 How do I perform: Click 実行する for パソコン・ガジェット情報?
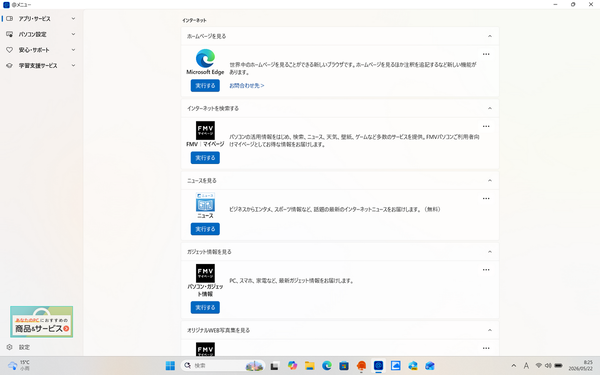[x=205, y=307]
